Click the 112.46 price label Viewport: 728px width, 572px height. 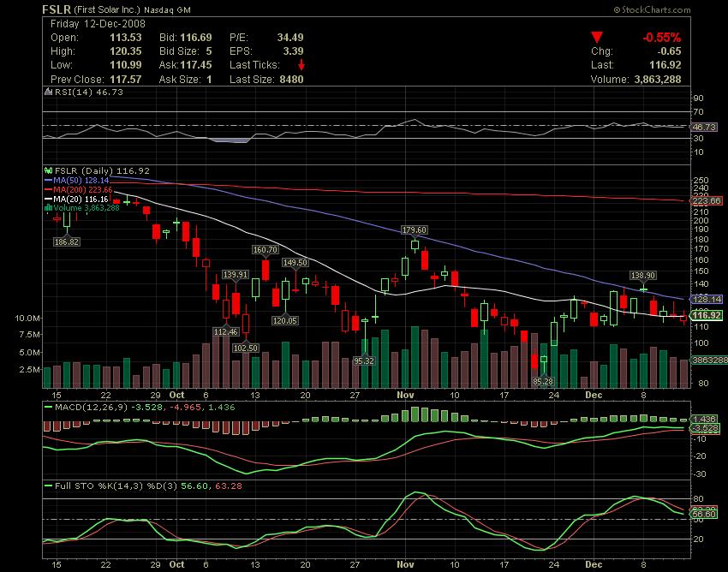(x=226, y=332)
